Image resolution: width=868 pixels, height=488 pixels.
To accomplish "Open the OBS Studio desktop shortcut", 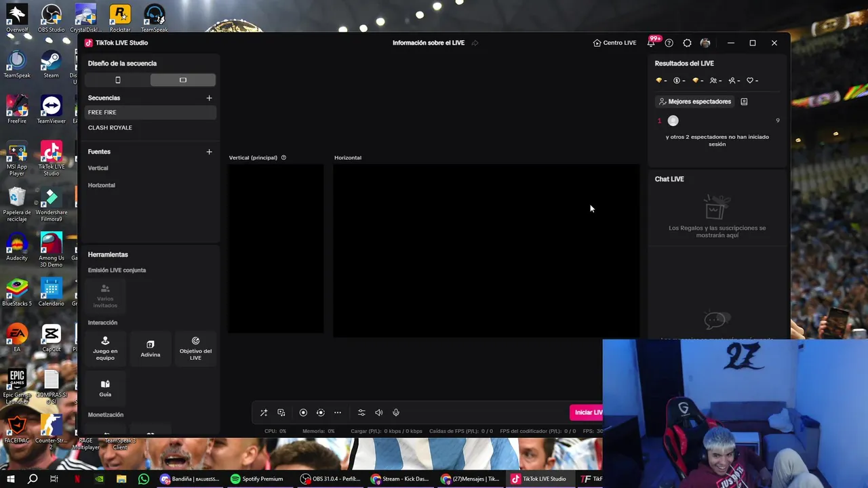I will click(x=51, y=18).
